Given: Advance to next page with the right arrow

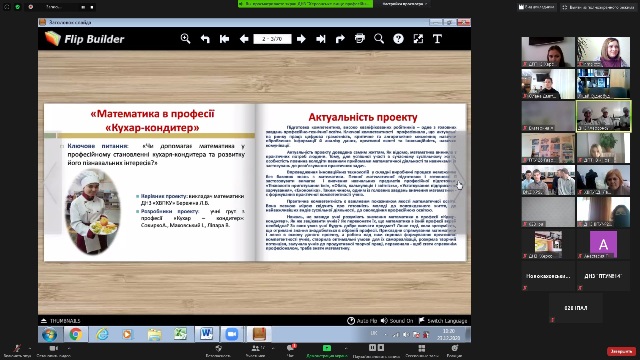Looking at the screenshot, I should tap(301, 39).
